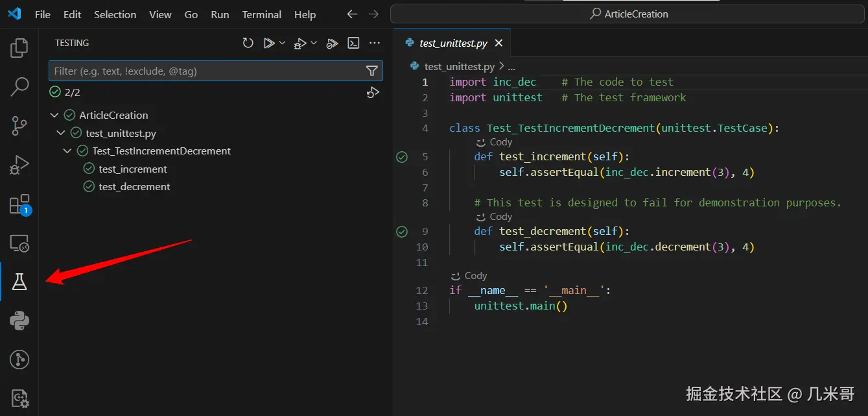Select the Testing flask icon in activity bar

coord(19,281)
